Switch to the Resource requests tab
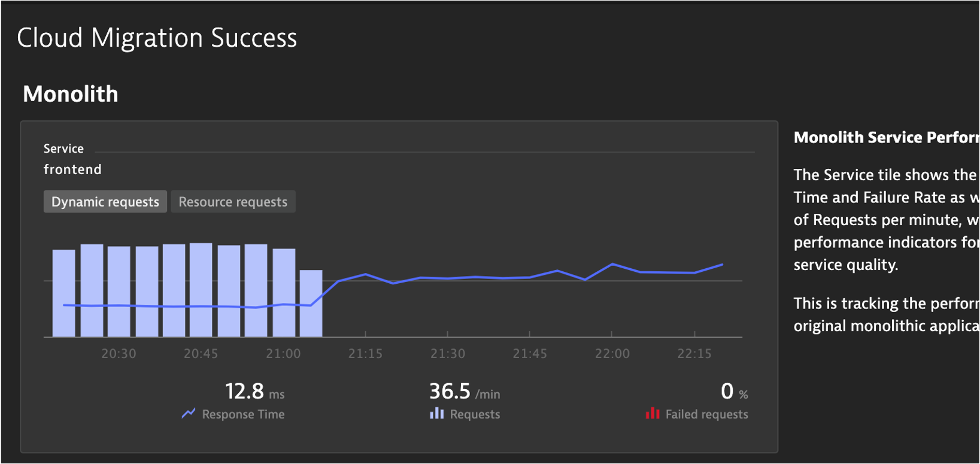Viewport: 980px width, 464px height. click(x=233, y=202)
